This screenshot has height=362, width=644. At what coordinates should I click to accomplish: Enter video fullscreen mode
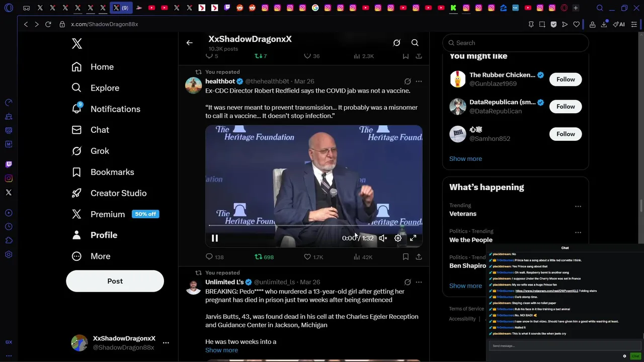click(413, 238)
